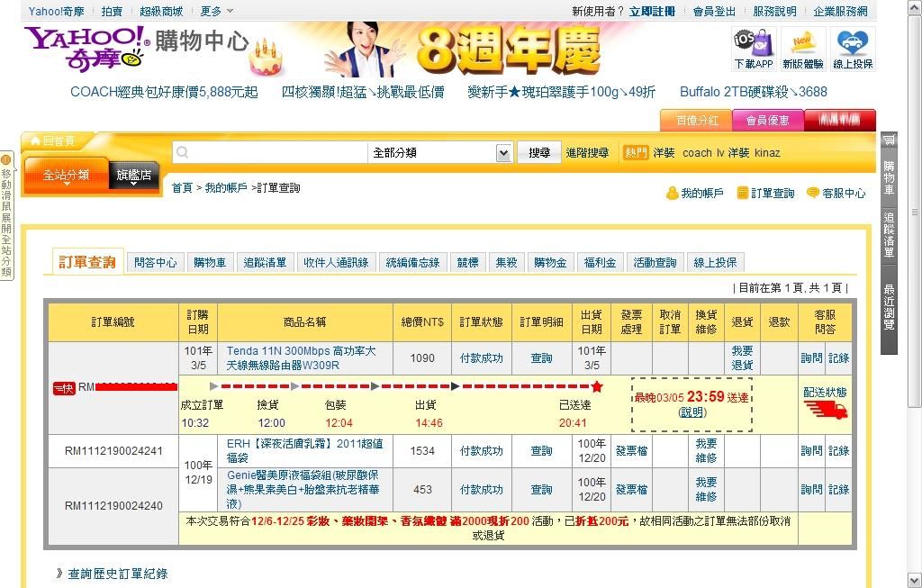Click 查詢 for the 1534 order
The image size is (922, 588).
click(x=541, y=451)
